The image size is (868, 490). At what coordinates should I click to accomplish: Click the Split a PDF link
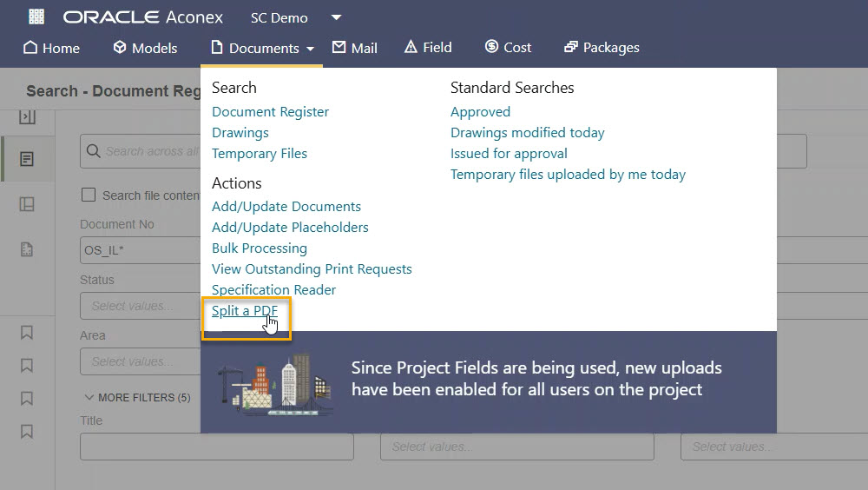(x=244, y=311)
